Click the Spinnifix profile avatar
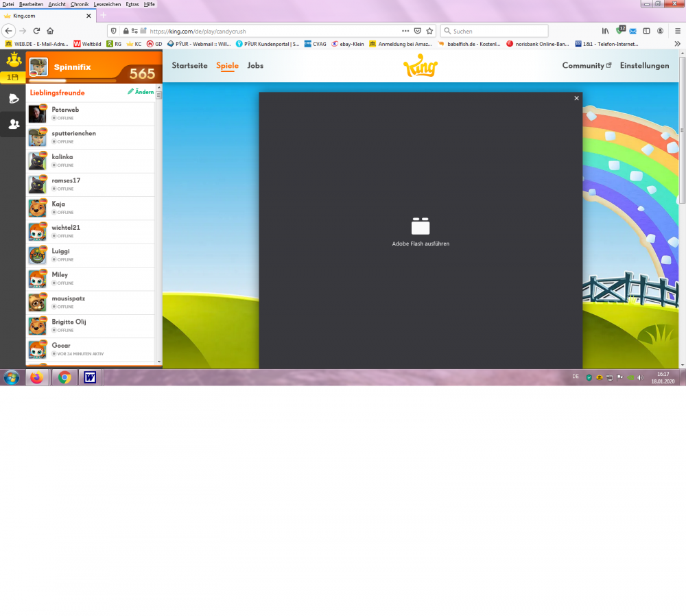This screenshot has width=686, height=616. 38,67
